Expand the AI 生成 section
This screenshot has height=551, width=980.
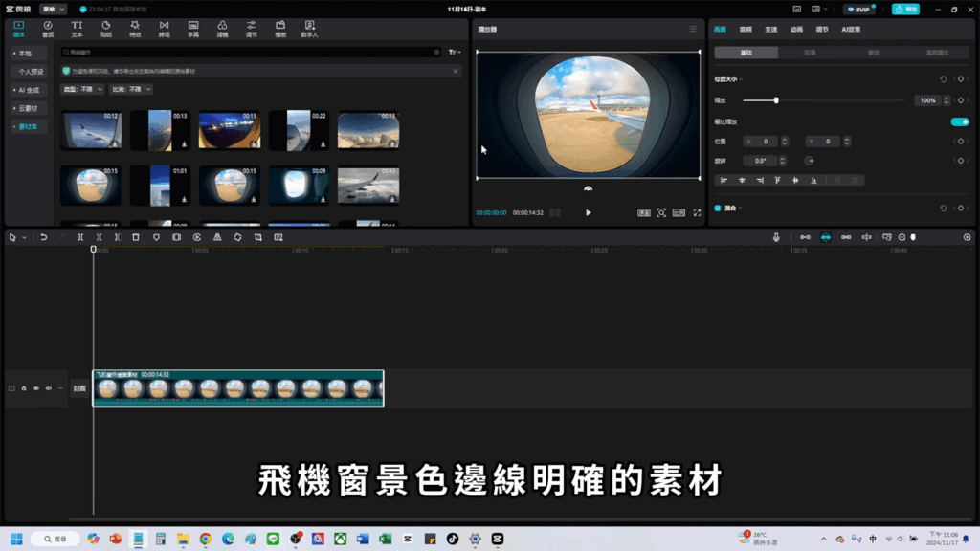coord(29,90)
